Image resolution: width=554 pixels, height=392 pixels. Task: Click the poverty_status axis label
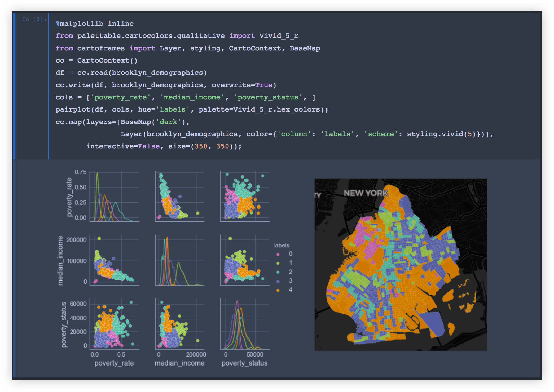(245, 363)
